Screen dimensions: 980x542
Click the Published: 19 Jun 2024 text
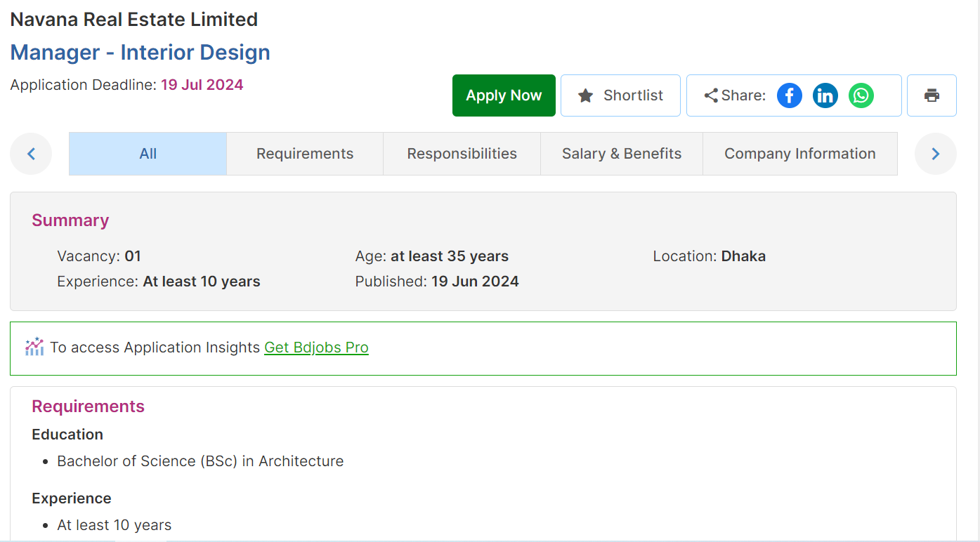[437, 282]
